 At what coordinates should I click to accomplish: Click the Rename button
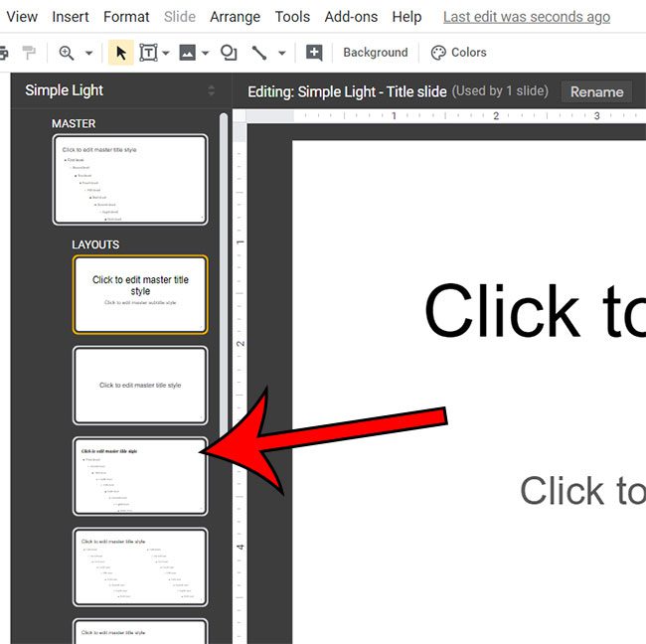pos(596,91)
